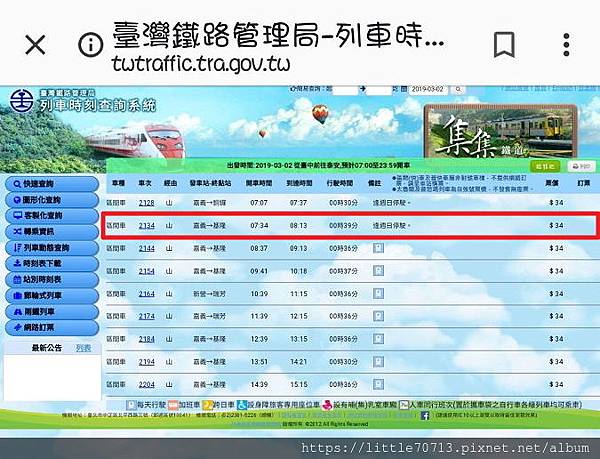Click the 列表 link beside 最新公告
This screenshot has height=459, width=600.
coord(83,348)
